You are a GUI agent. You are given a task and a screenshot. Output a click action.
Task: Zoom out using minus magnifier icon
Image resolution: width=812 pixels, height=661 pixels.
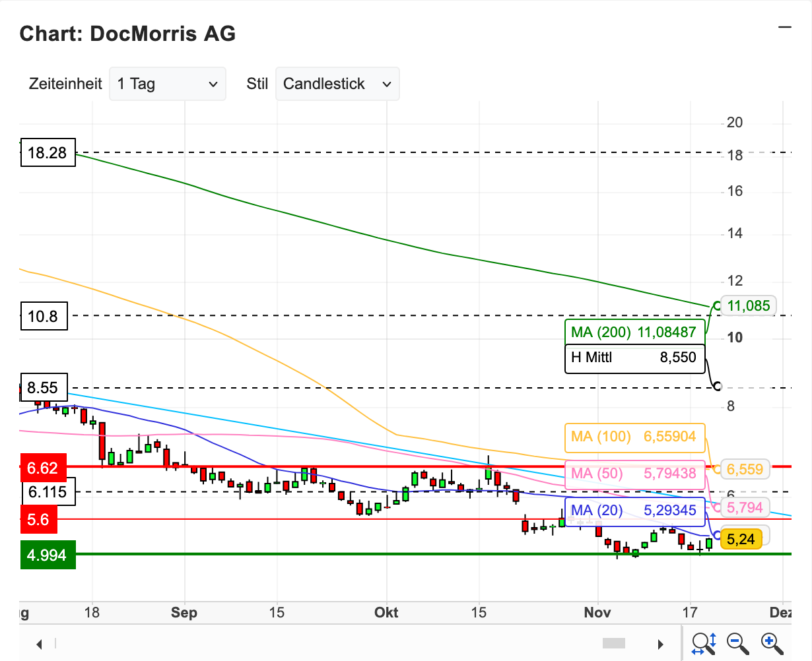[x=737, y=643]
